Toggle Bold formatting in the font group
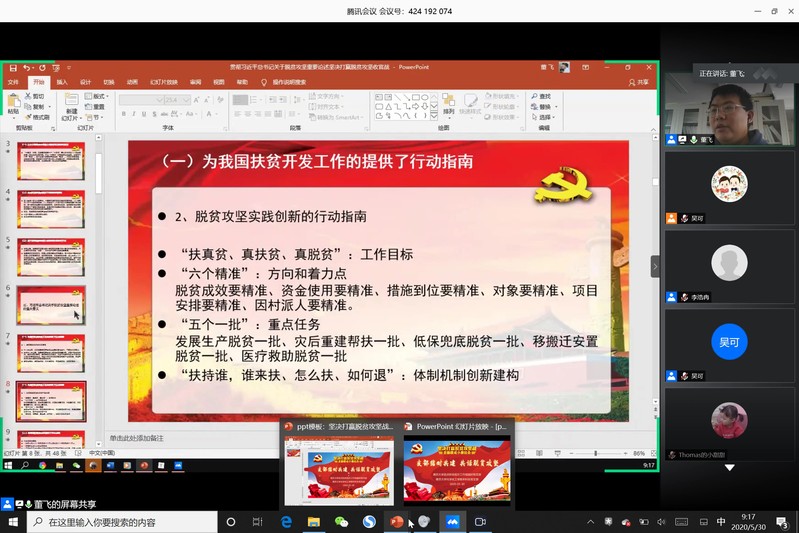This screenshot has height=533, width=799. coord(123,114)
